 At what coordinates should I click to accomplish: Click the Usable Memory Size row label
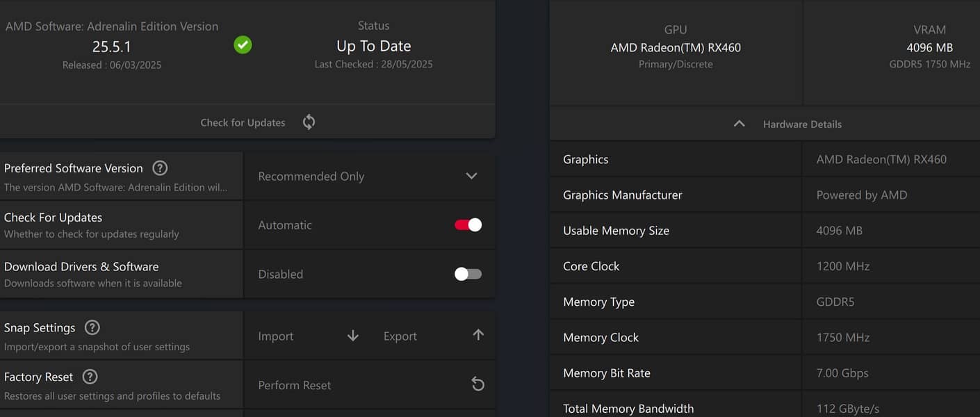(x=616, y=231)
